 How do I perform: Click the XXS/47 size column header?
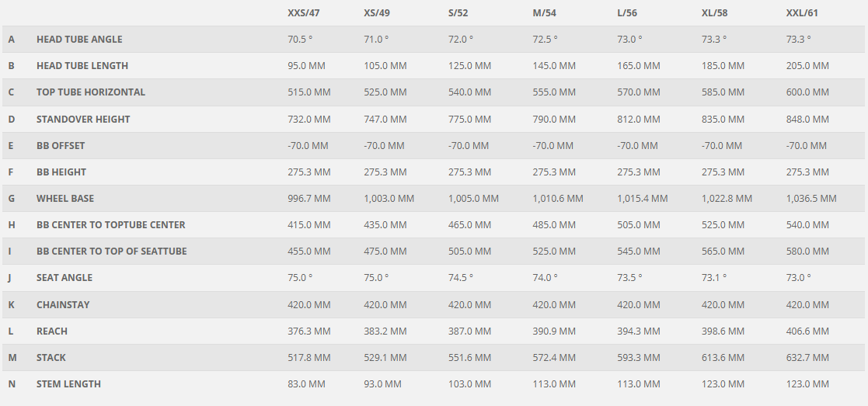pyautogui.click(x=304, y=13)
